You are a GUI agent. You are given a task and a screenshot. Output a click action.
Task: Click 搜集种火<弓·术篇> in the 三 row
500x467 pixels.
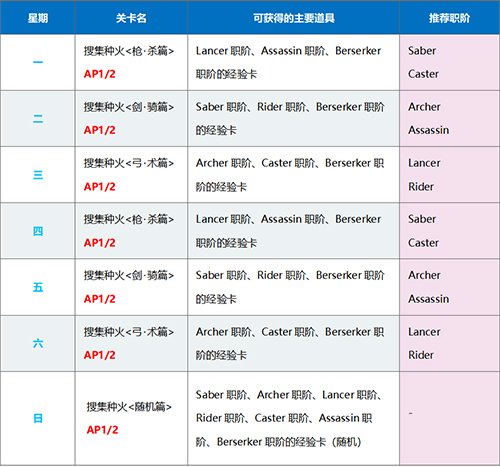click(129, 163)
